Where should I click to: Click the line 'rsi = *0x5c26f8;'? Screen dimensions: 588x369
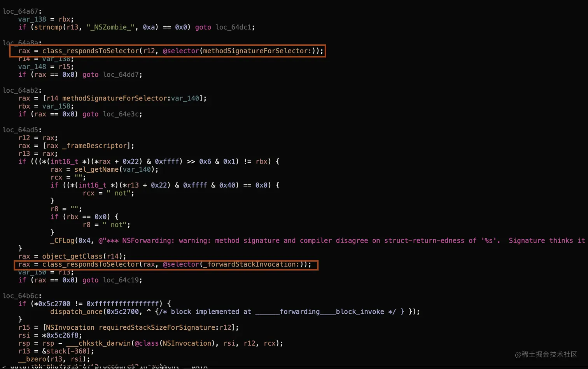click(x=50, y=336)
